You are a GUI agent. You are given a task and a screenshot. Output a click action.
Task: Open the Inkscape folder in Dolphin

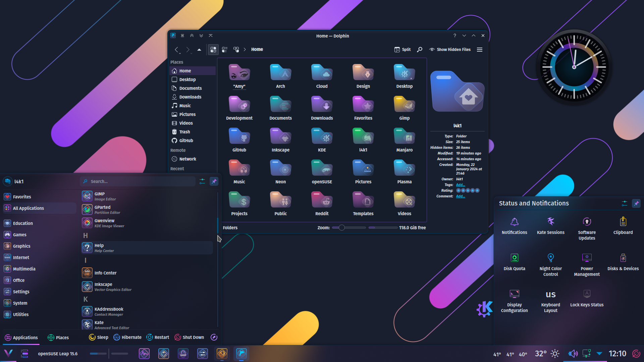pos(280,140)
